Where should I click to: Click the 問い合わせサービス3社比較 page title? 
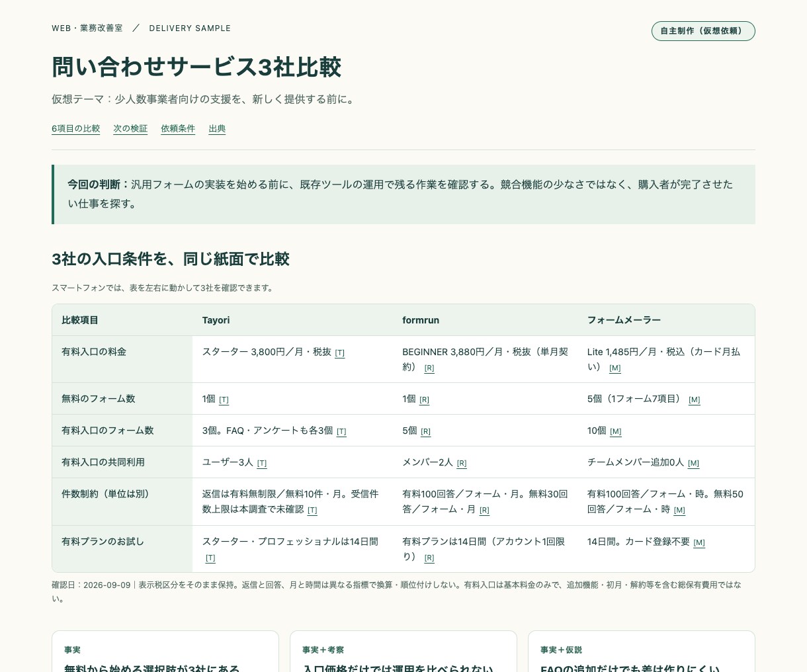(196, 67)
